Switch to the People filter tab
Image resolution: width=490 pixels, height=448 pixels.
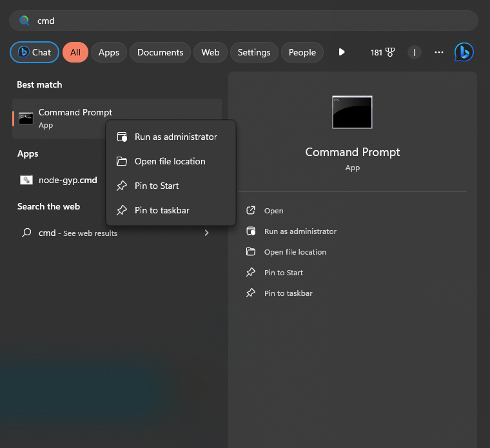coord(302,52)
